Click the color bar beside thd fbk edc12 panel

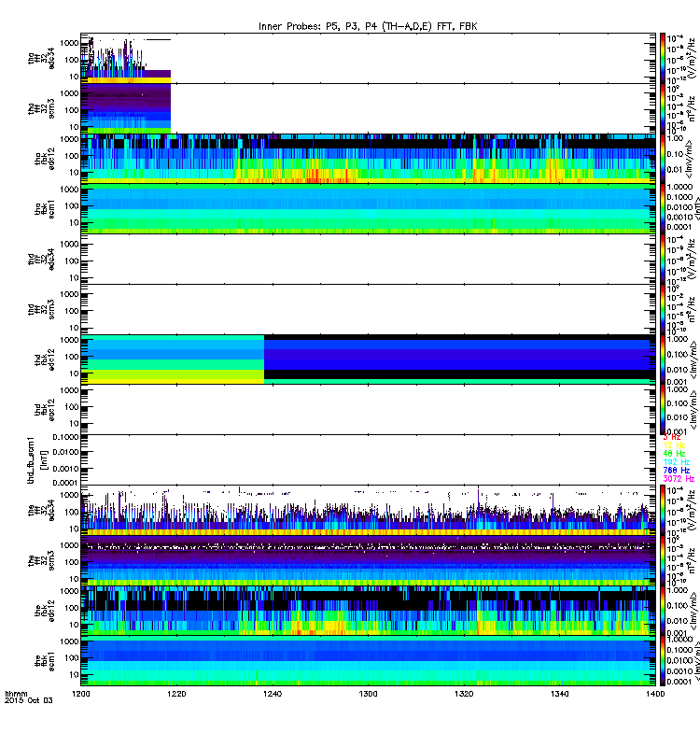coord(663,359)
